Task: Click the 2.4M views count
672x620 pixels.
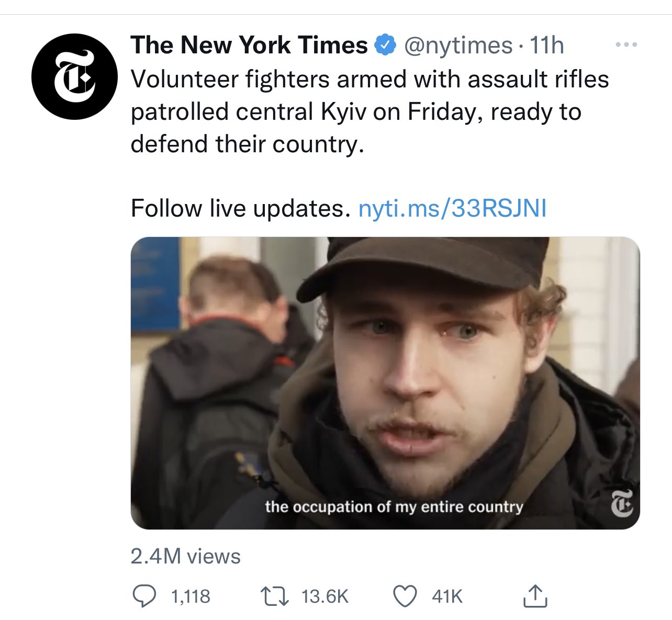Action: 185,556
